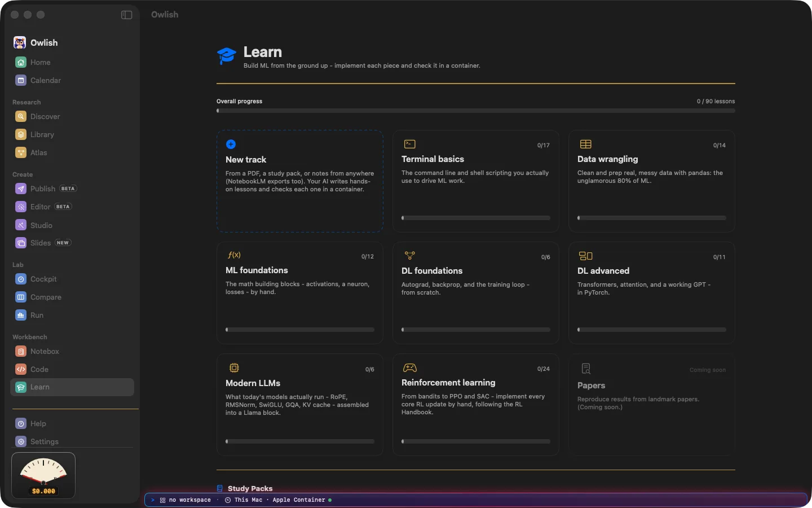Switch to the Code workbench item

72,369
